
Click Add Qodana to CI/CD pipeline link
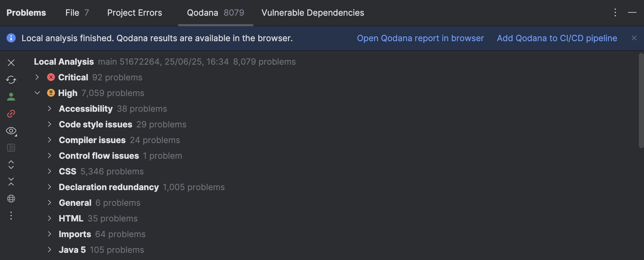[x=557, y=38]
